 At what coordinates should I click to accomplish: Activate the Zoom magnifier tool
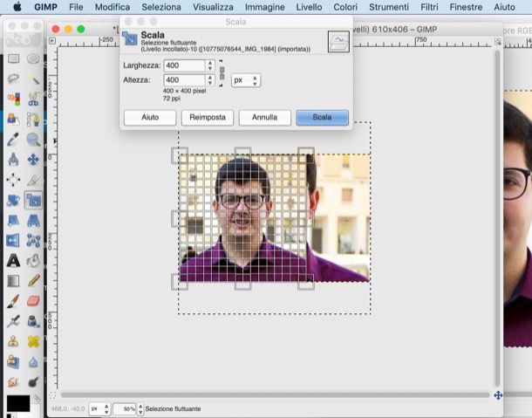33,140
